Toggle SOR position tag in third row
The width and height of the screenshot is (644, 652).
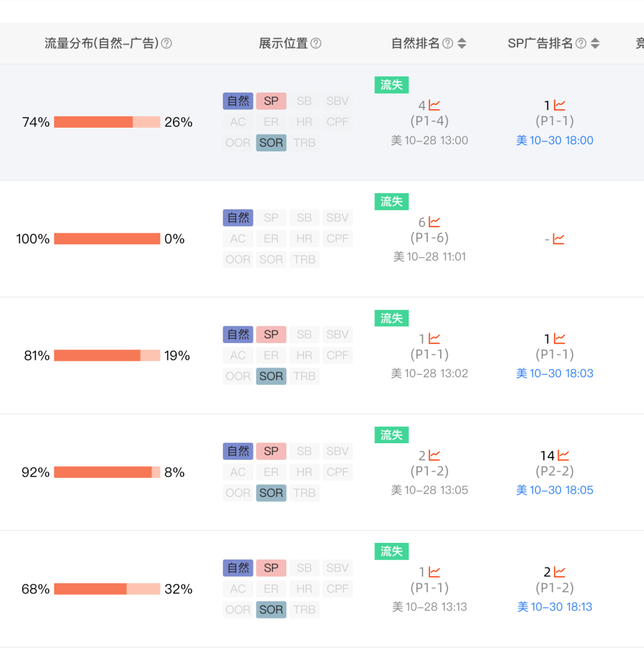point(271,376)
